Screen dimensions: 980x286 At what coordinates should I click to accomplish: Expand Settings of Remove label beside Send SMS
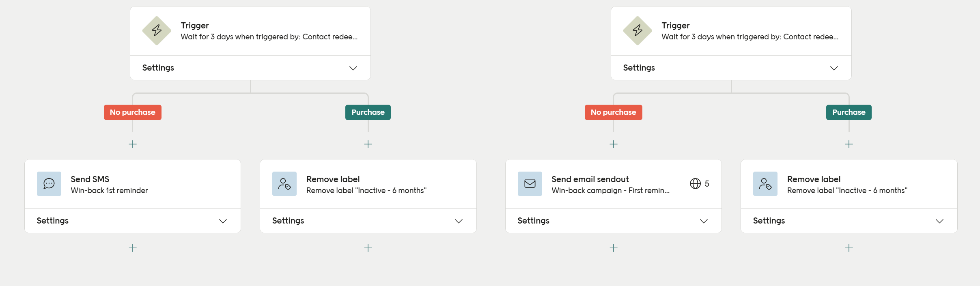459,221
